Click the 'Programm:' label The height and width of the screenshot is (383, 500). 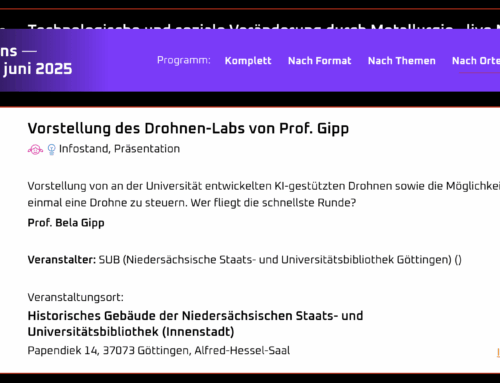184,60
